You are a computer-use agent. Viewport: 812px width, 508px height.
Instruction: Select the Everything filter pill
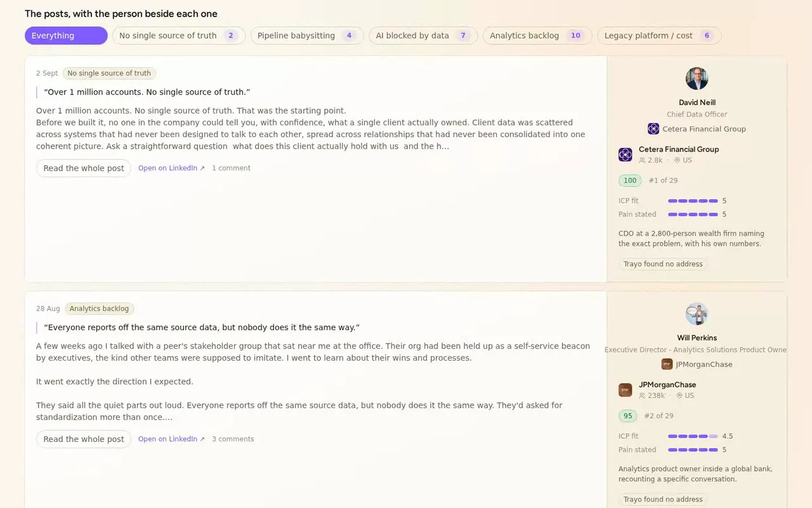[x=66, y=36]
